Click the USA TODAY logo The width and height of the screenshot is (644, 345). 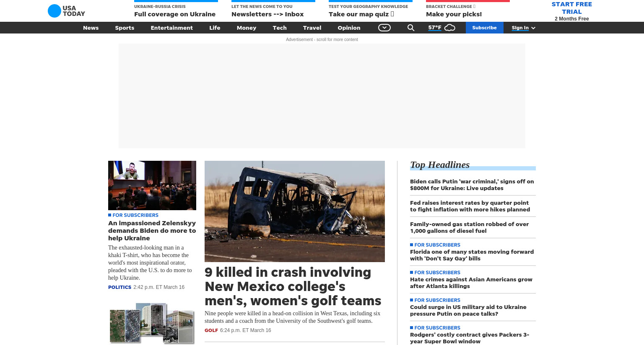click(66, 11)
